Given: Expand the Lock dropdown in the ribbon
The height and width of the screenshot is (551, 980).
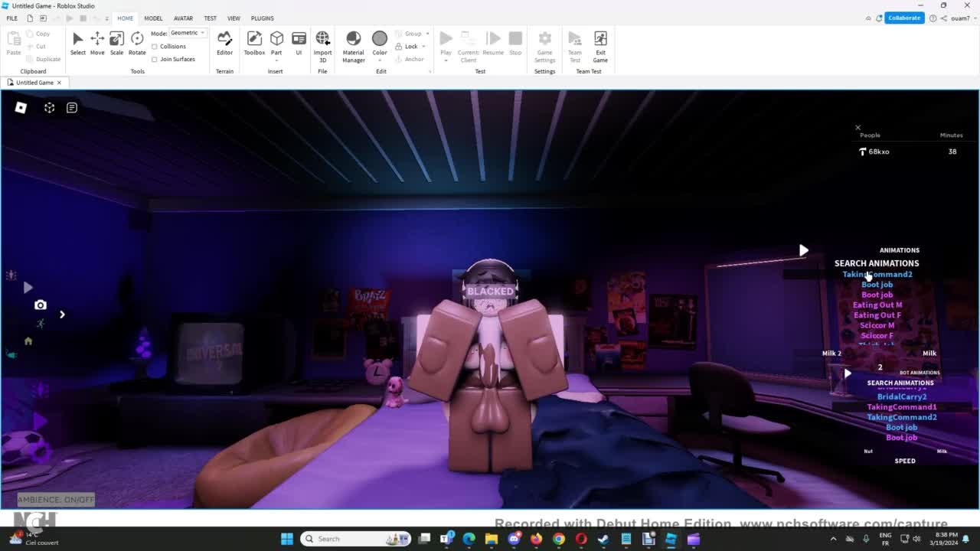Looking at the screenshot, I should (423, 47).
